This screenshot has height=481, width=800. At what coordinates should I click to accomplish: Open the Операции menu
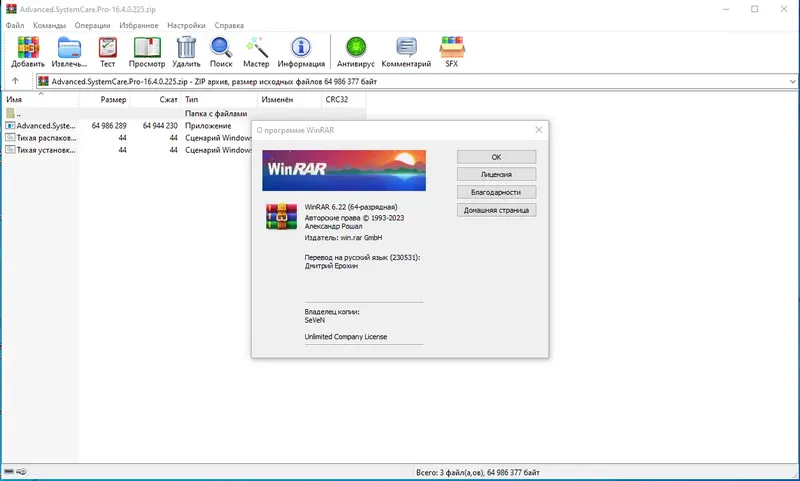pyautogui.click(x=92, y=25)
